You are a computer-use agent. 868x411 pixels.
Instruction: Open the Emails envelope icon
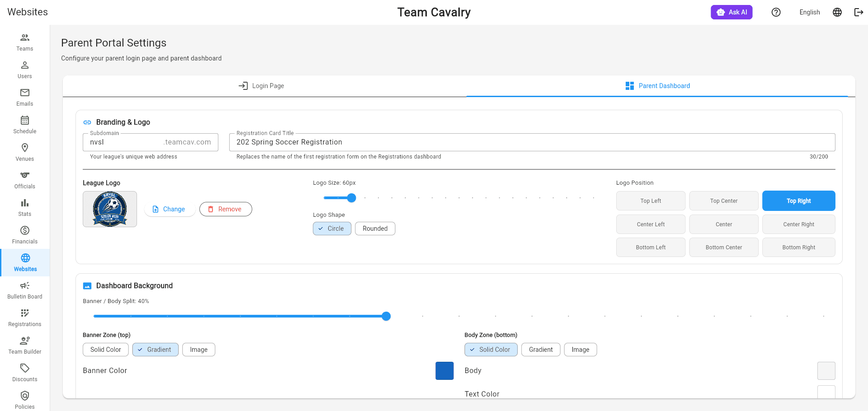pyautogui.click(x=25, y=93)
